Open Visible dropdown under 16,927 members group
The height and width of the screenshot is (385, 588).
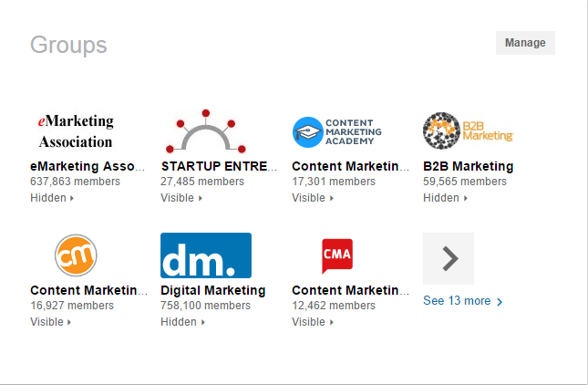[51, 322]
